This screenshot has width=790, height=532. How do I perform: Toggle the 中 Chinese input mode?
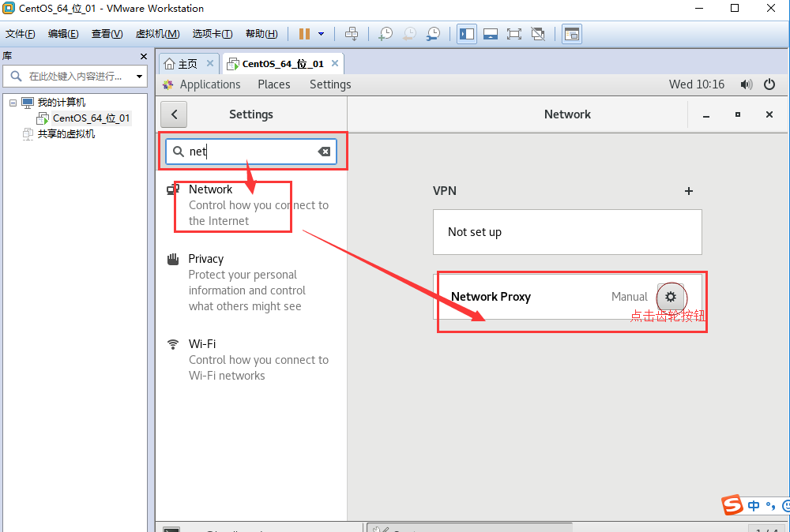(754, 505)
